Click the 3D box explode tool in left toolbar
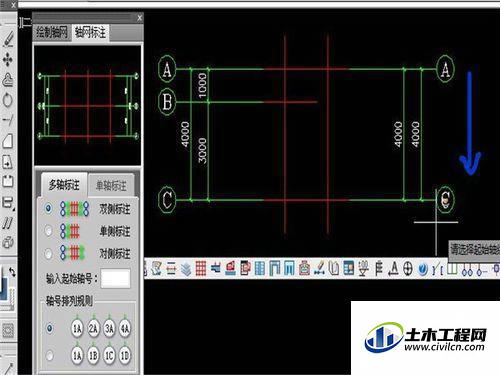500x375 pixels. tap(8, 243)
